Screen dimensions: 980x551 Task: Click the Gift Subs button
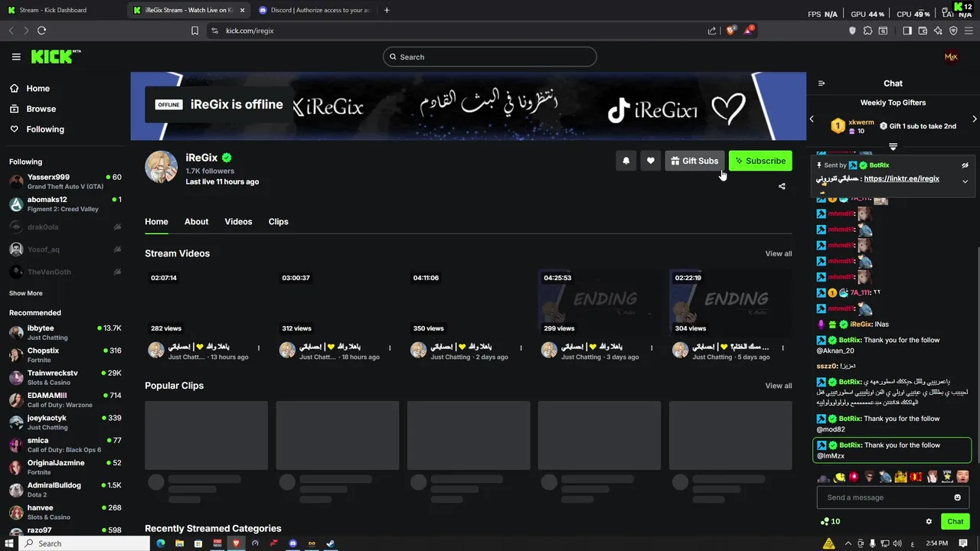694,161
